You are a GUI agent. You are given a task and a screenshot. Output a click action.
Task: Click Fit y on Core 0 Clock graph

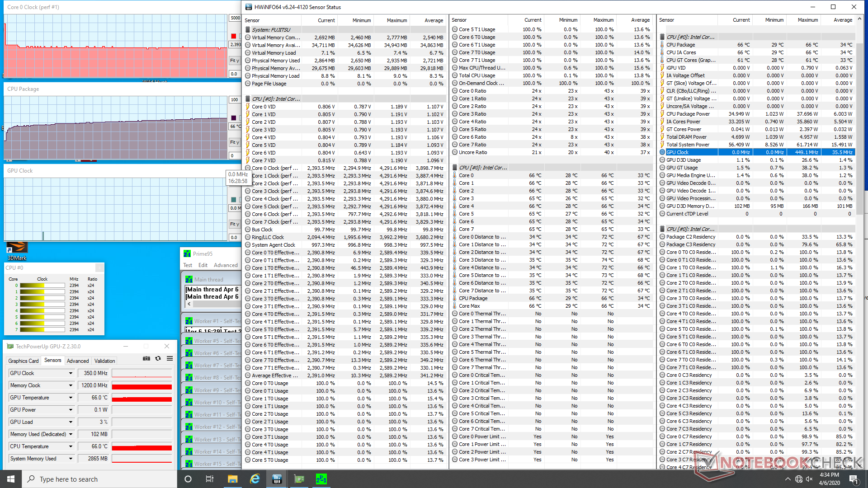235,61
